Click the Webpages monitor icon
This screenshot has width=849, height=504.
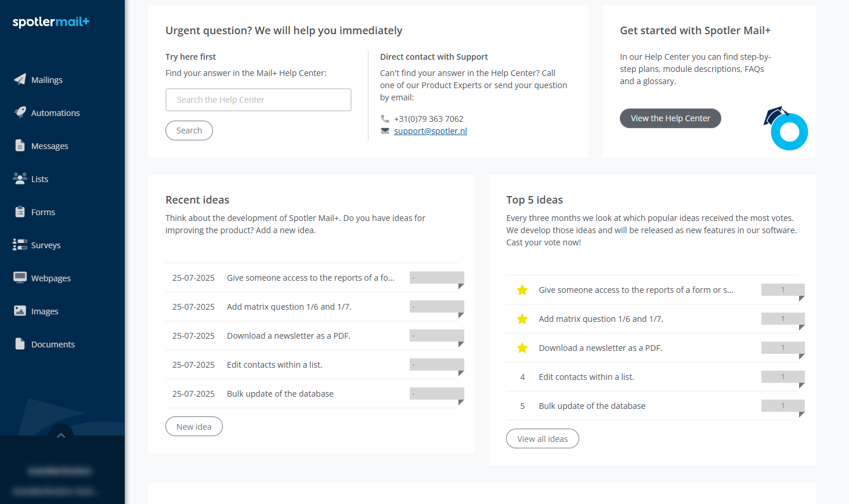(x=20, y=278)
